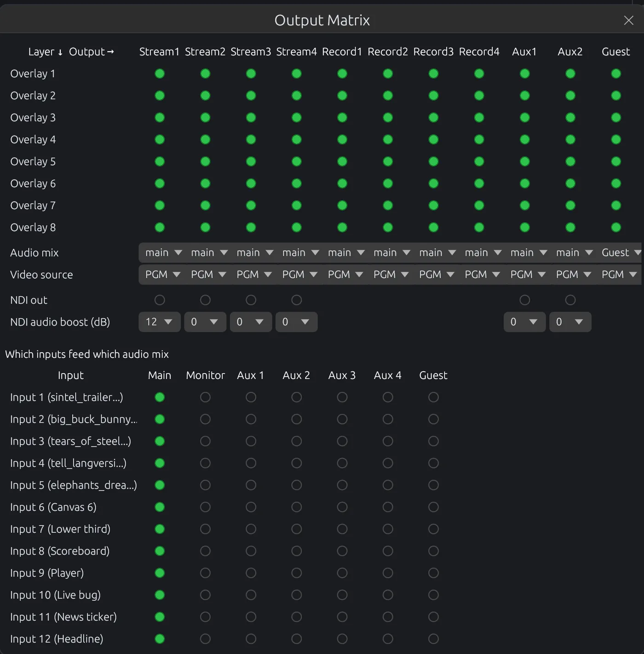Route Input 12 Headline to Guest mix
The image size is (644, 654).
(433, 639)
